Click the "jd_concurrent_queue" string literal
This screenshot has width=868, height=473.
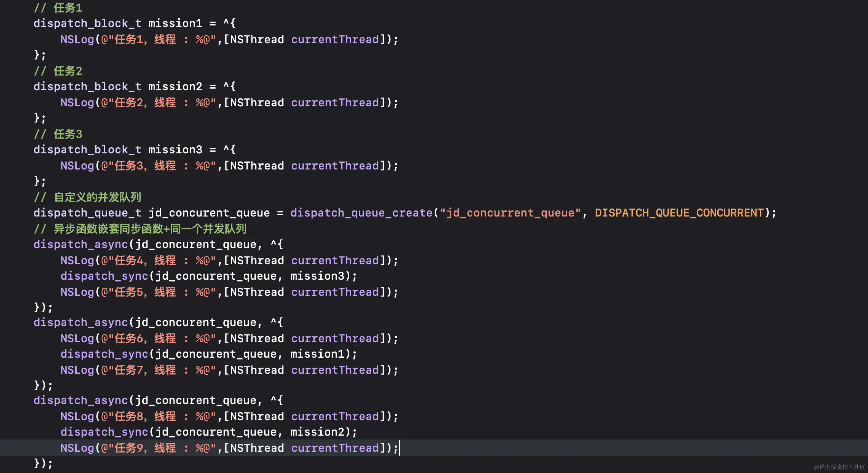click(x=510, y=213)
